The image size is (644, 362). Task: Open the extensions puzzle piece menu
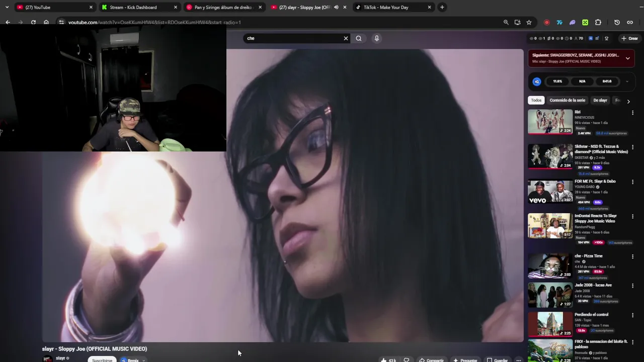coord(598,22)
